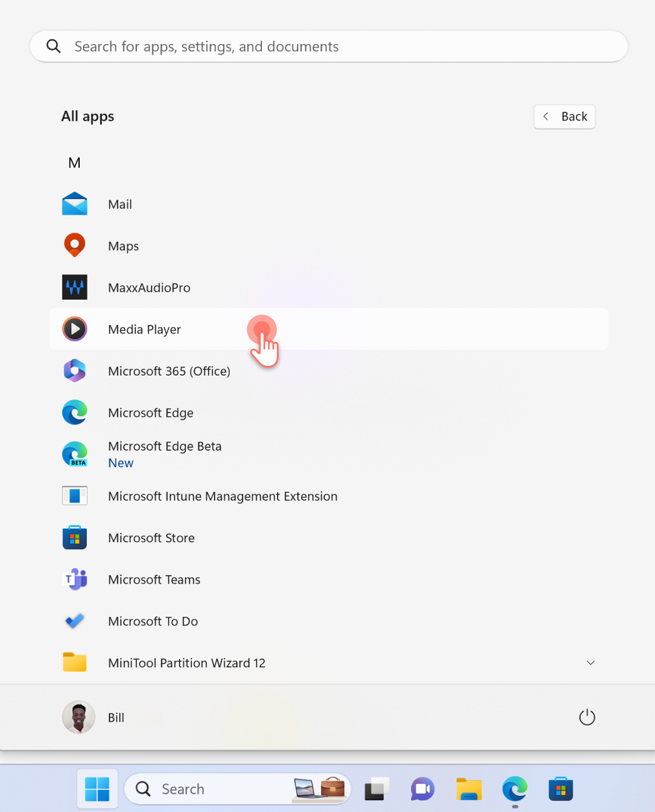Select the Microsoft Teams label
Screen dimensions: 655x812
click(x=154, y=580)
